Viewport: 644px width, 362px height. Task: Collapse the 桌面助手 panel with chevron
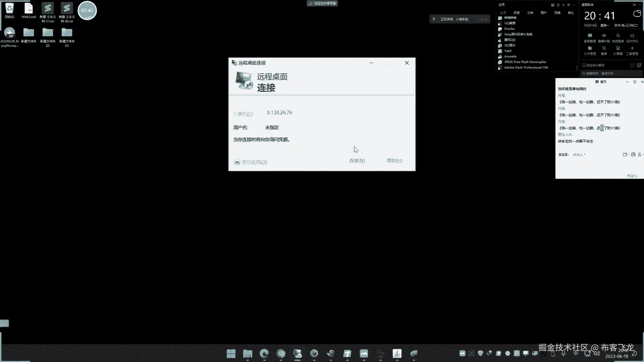(640, 5)
